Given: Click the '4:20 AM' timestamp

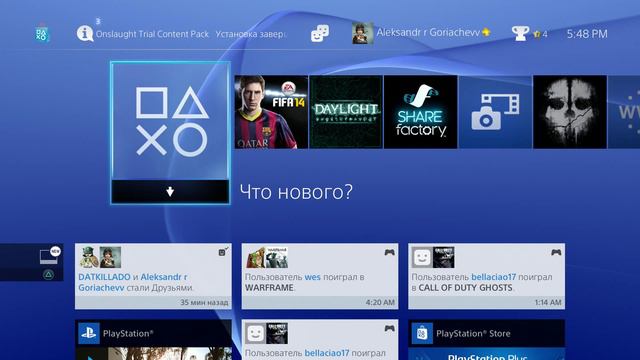Looking at the screenshot, I should pyautogui.click(x=380, y=302).
